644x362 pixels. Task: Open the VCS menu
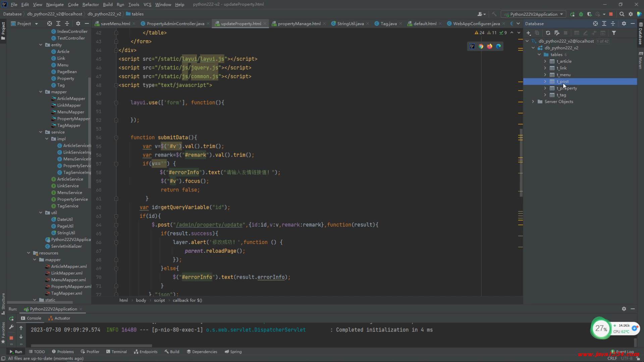(147, 4)
